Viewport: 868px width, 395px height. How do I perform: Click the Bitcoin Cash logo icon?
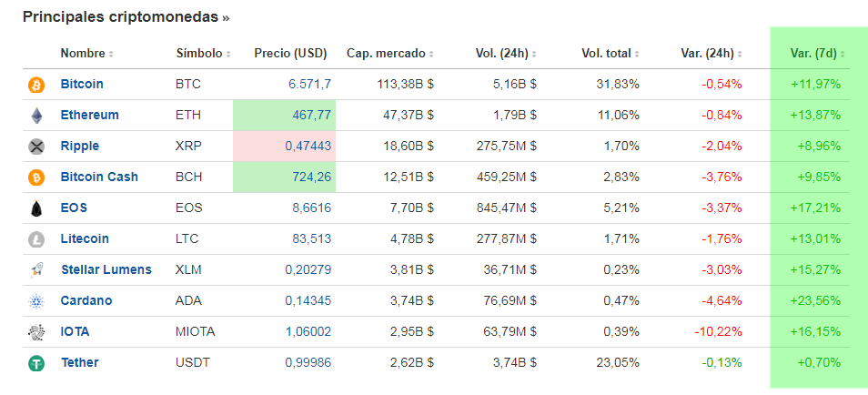pyautogui.click(x=37, y=177)
